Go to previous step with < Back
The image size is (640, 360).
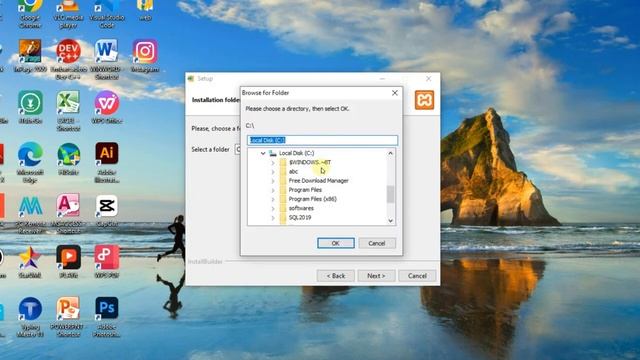(336, 276)
